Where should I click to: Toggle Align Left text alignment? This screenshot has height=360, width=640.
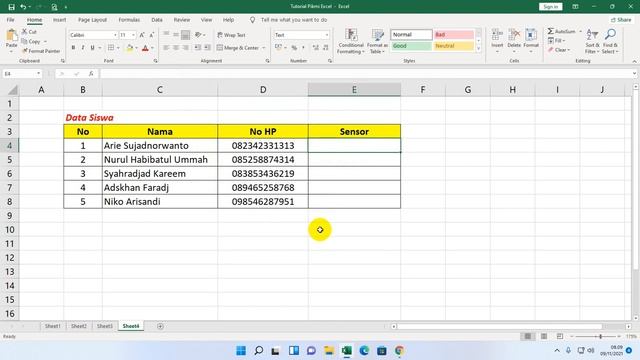point(166,48)
